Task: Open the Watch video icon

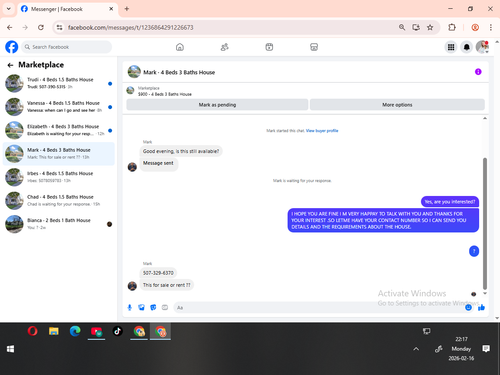Action: 269,47
